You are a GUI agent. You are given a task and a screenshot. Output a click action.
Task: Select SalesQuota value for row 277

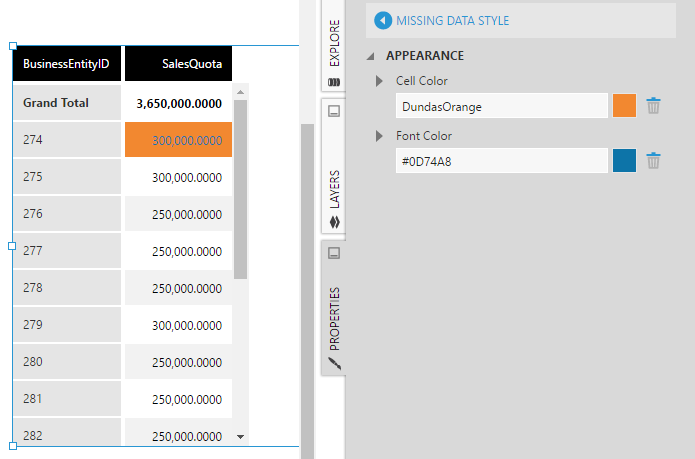coord(178,251)
